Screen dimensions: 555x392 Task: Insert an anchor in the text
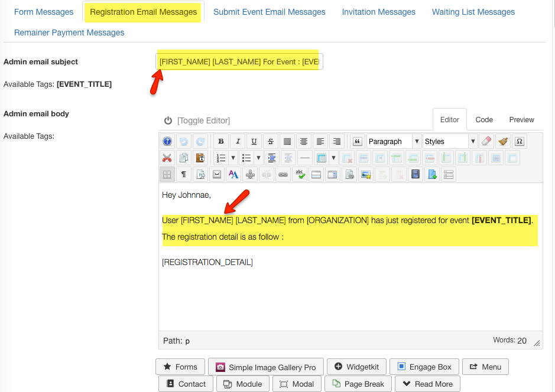pyautogui.click(x=250, y=174)
